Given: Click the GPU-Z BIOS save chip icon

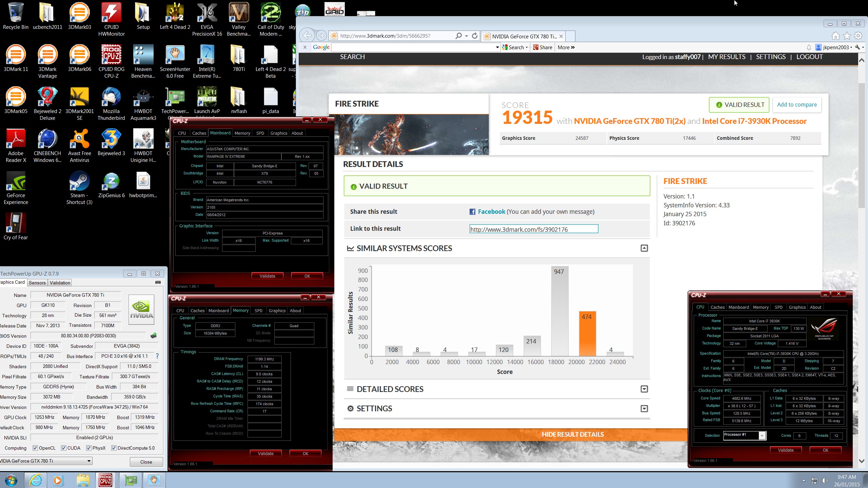Looking at the screenshot, I should [154, 336].
